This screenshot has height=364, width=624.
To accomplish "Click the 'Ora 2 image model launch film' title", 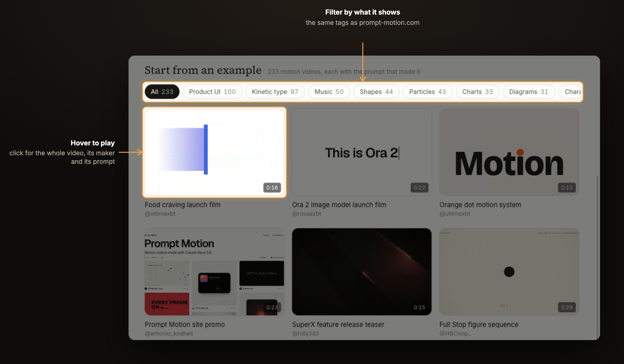I will 339,205.
